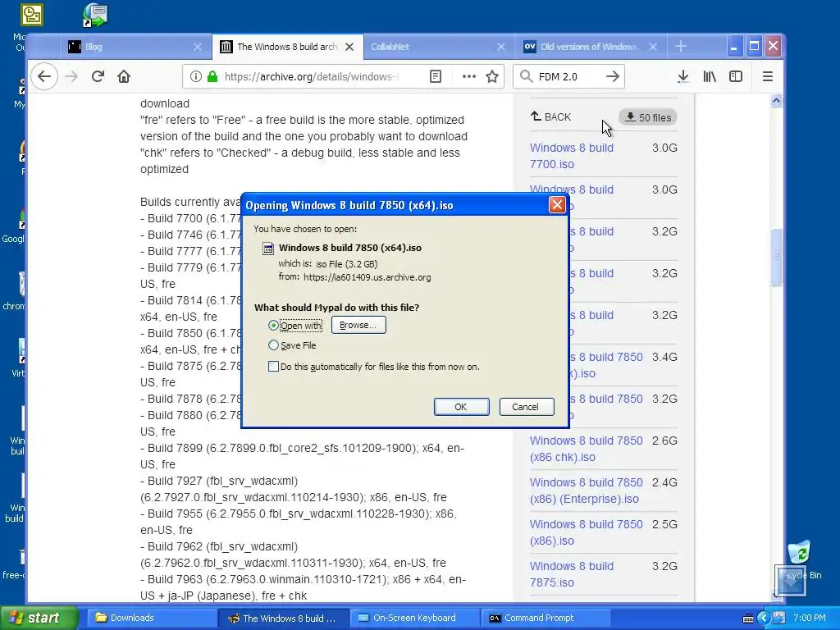Click the scrollbar up arrow
The height and width of the screenshot is (630, 840).
pos(776,101)
